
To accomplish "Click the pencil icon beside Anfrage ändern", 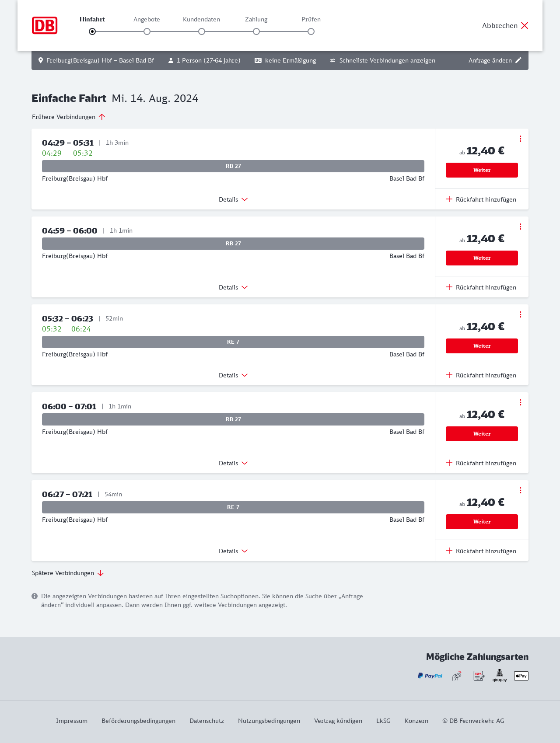I will [518, 60].
